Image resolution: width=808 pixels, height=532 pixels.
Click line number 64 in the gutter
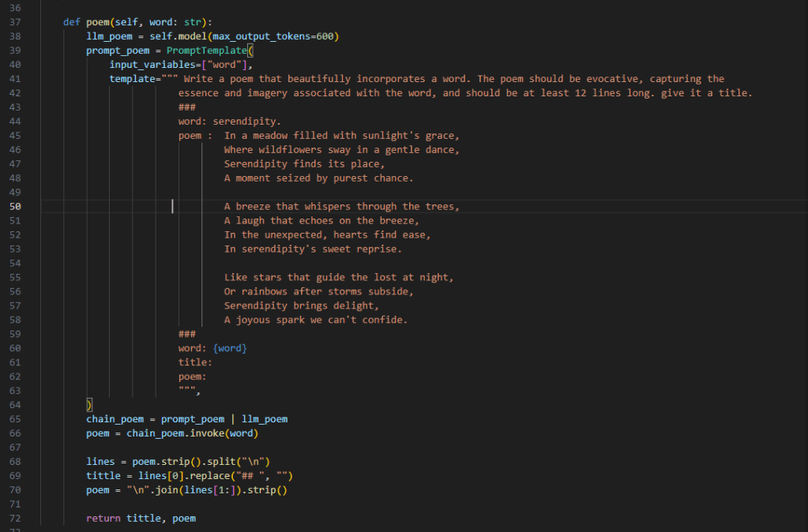[x=15, y=405]
